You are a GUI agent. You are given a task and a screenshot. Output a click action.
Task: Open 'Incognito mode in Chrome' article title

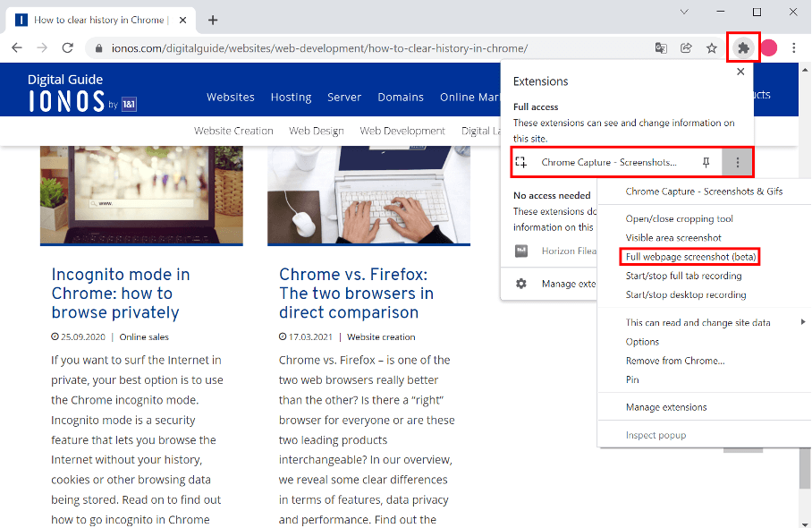pyautogui.click(x=121, y=294)
